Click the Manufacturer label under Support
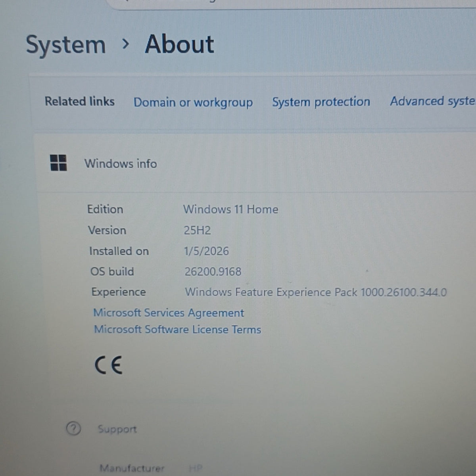Screen dimensions: 476x476 pos(132,468)
